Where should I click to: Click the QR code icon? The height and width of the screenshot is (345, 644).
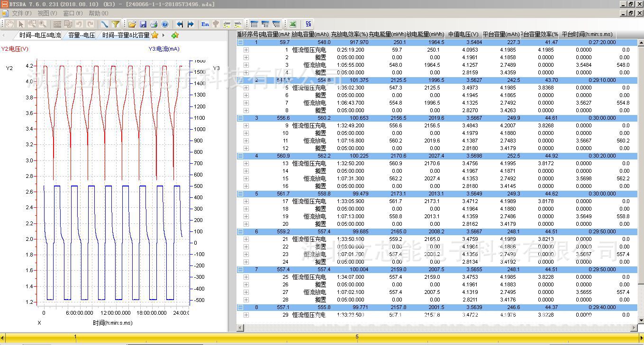[x=308, y=24]
